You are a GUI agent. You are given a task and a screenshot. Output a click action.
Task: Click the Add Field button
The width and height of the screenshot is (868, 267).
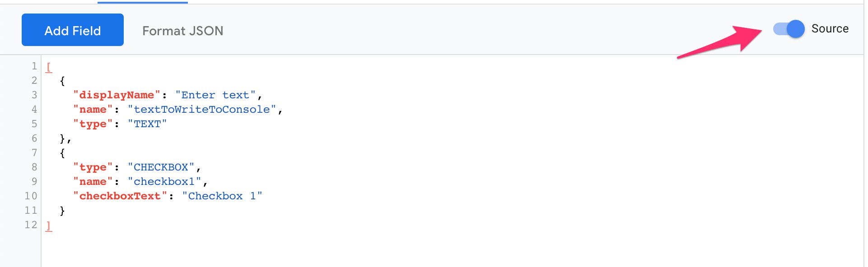coord(73,30)
